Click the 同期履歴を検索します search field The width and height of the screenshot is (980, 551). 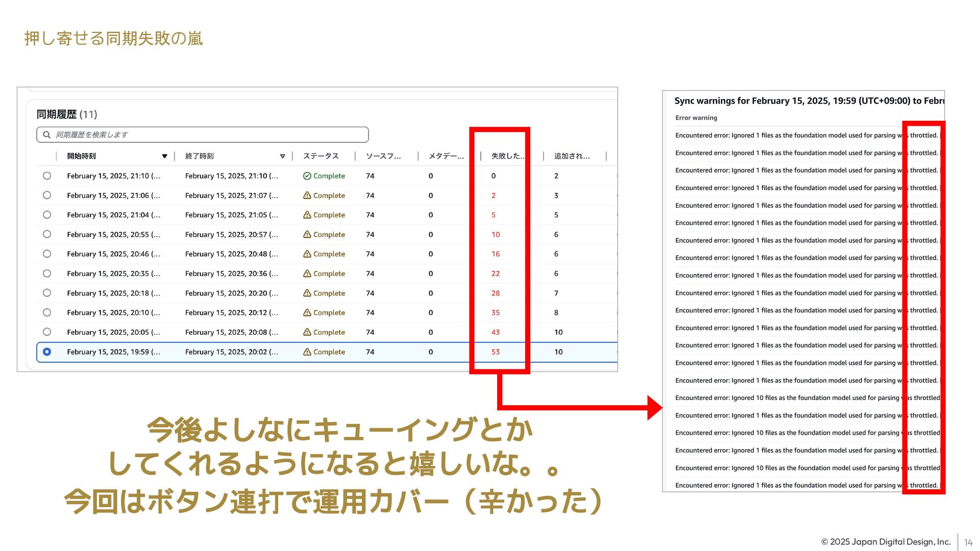(204, 135)
